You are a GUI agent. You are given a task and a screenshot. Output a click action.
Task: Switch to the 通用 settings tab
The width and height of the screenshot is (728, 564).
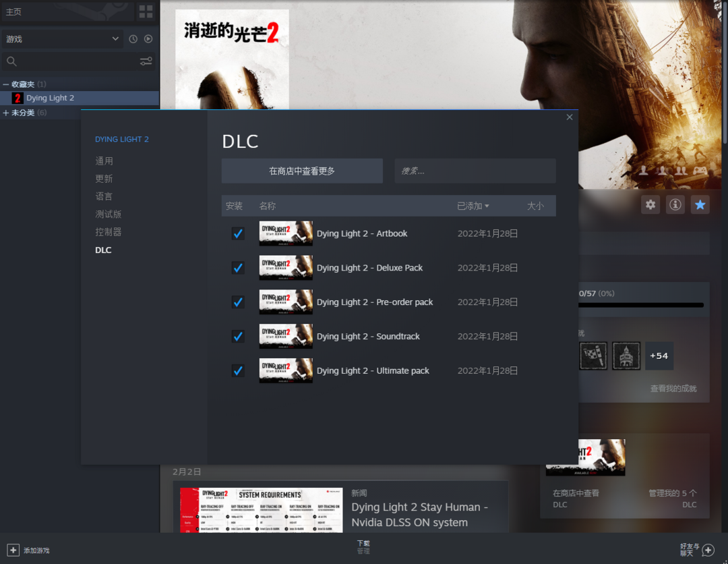coord(104,161)
